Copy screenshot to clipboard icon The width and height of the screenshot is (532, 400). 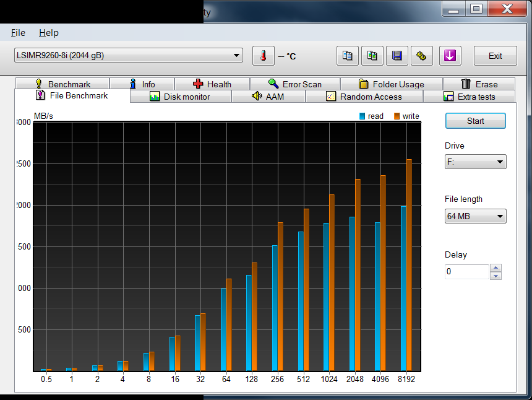click(372, 56)
